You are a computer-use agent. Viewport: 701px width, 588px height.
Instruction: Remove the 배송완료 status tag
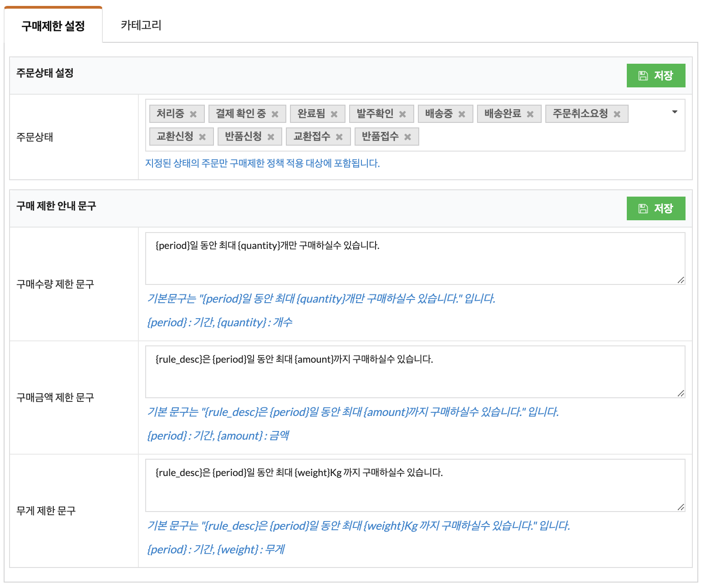(530, 114)
